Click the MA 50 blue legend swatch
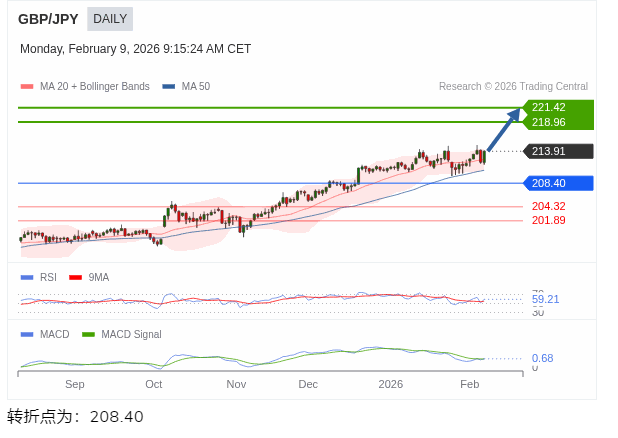Screen dimensions: 618x438 [x=169, y=86]
